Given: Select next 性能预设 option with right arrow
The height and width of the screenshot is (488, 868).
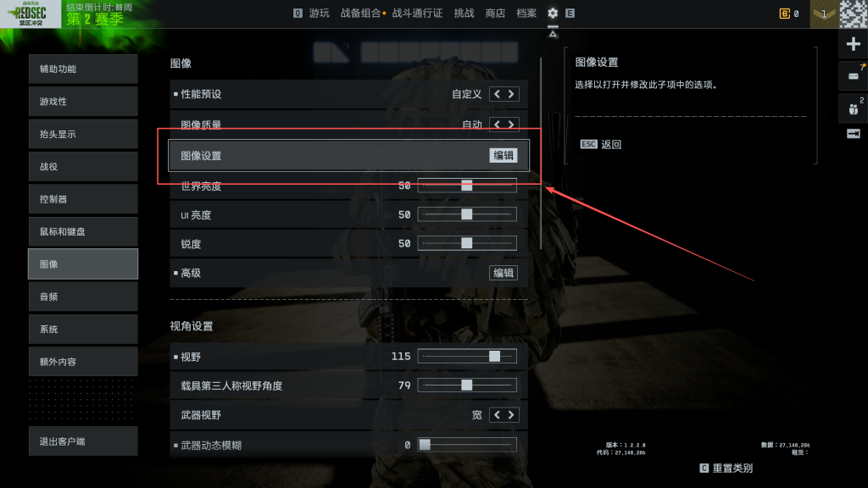Looking at the screenshot, I should (511, 94).
